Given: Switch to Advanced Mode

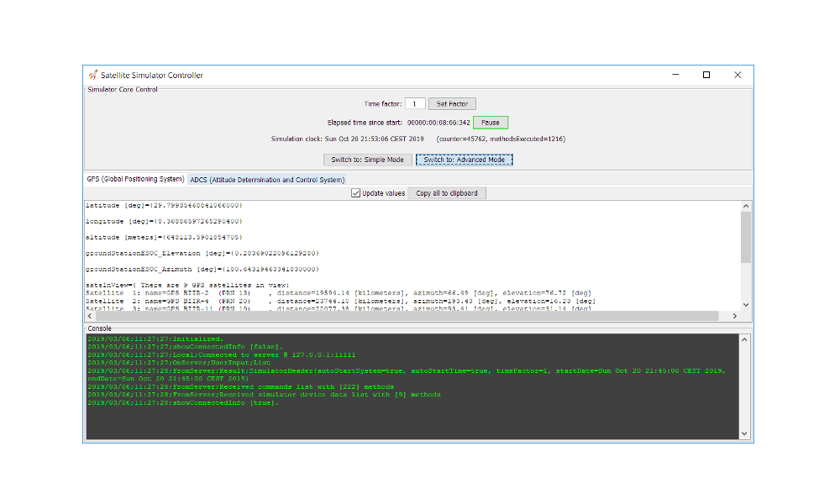Looking at the screenshot, I should click(464, 160).
